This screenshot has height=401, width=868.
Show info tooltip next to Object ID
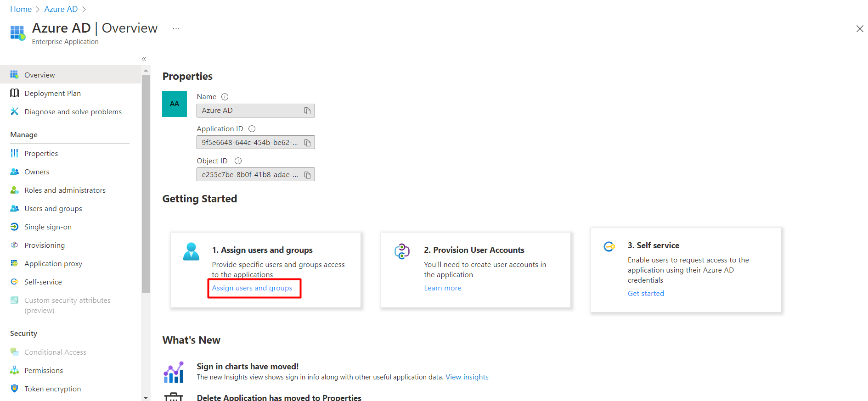pos(238,161)
